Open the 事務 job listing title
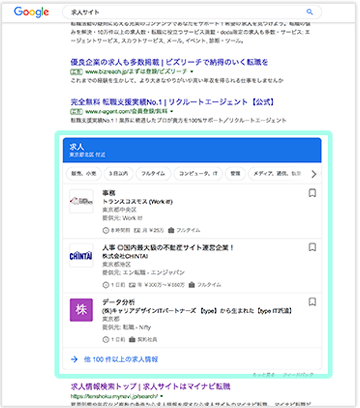Viewport: 360px width, 408px height. point(109,193)
